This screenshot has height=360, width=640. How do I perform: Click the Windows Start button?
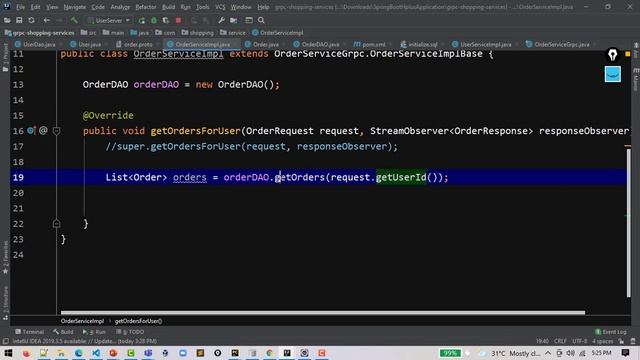pyautogui.click(x=8, y=353)
